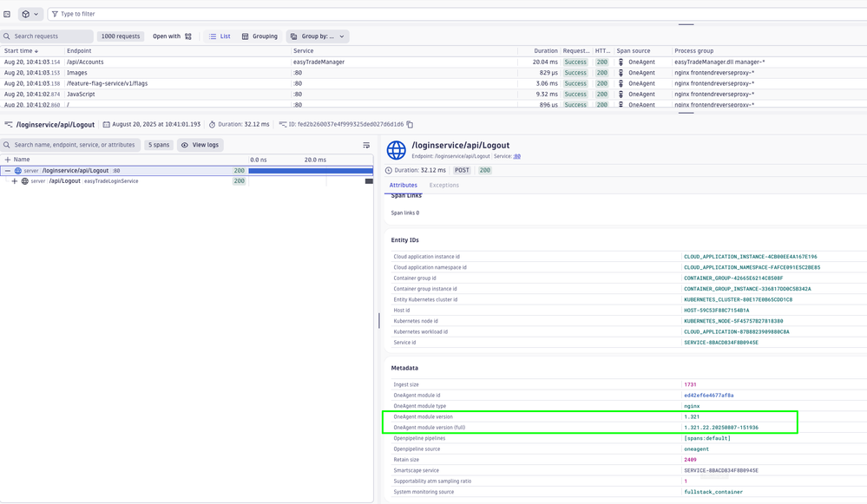Open the HOST-59C53F88C7154B1A entity
This screenshot has height=504, width=867.
[717, 310]
